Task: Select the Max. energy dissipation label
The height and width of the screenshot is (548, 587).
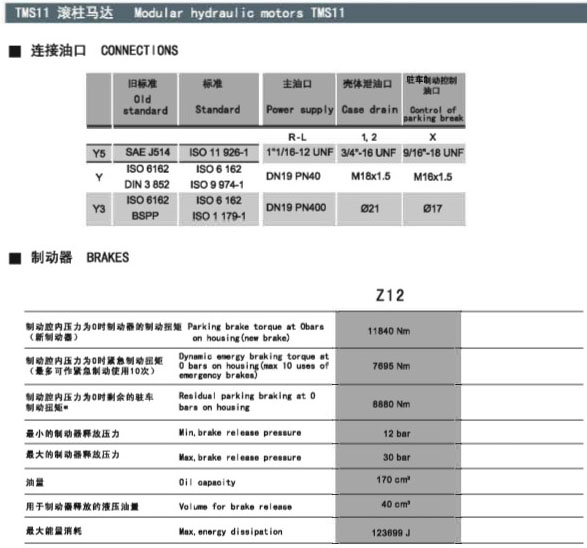Action: [231, 532]
